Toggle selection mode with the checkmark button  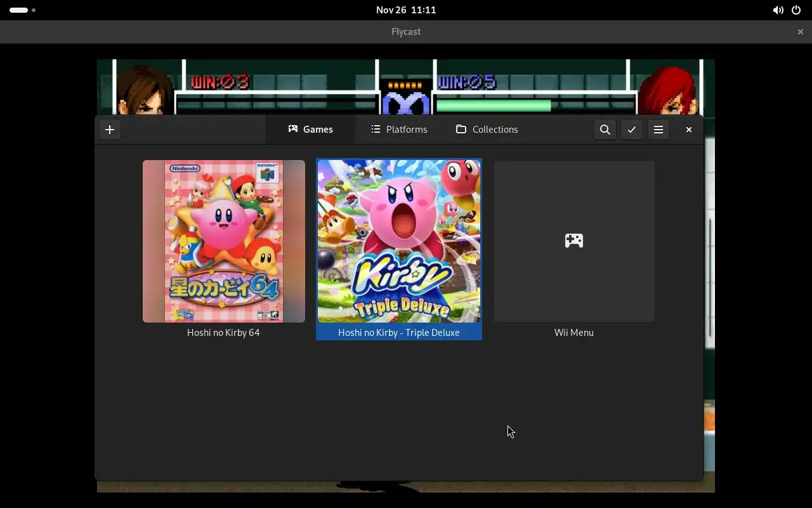click(632, 130)
